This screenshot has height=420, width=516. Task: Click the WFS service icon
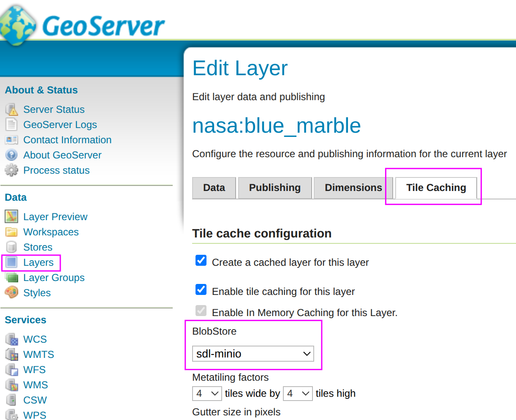coord(11,370)
